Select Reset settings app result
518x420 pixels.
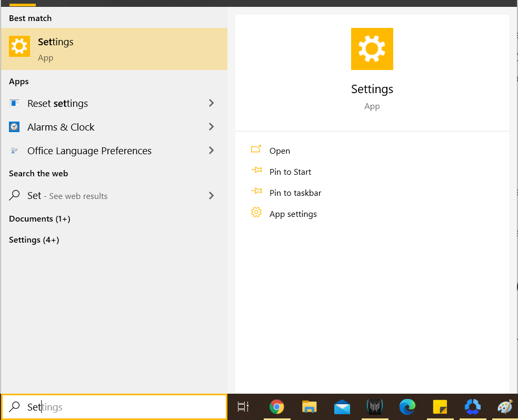(114, 103)
